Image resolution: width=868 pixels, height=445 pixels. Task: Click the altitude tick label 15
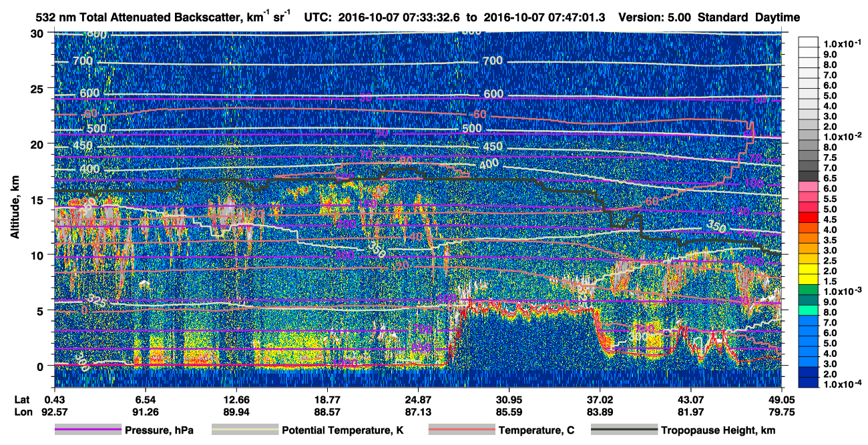coord(37,199)
